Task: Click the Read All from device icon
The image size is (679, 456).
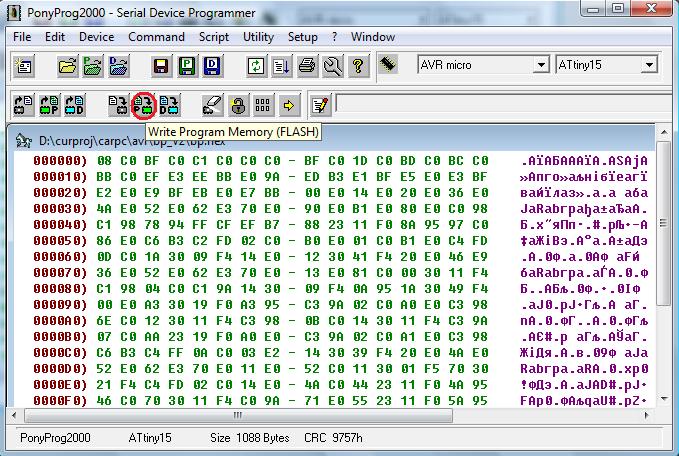Action: 22,104
